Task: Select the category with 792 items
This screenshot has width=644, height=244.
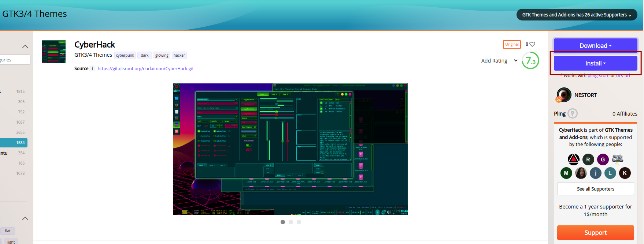Action: click(14, 112)
